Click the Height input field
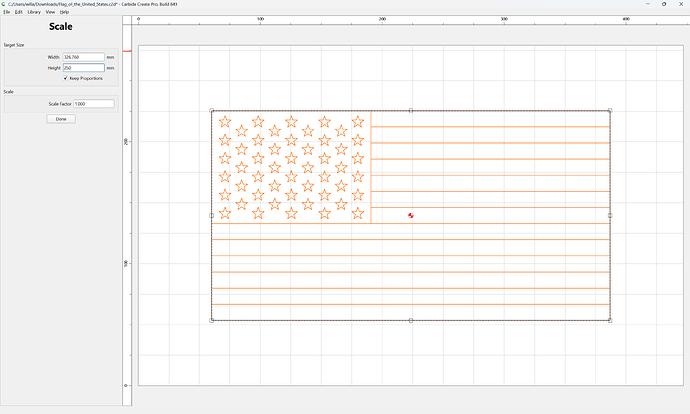The width and height of the screenshot is (690, 414). [84, 68]
